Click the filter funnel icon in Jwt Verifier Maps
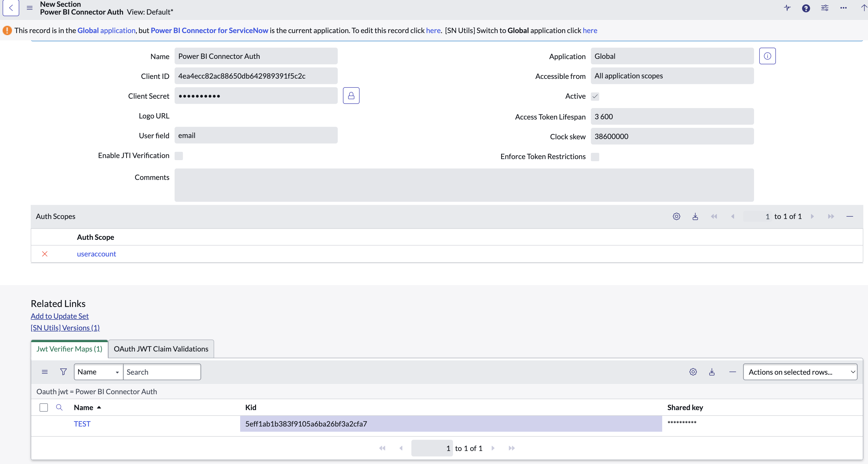868x464 pixels. [63, 372]
